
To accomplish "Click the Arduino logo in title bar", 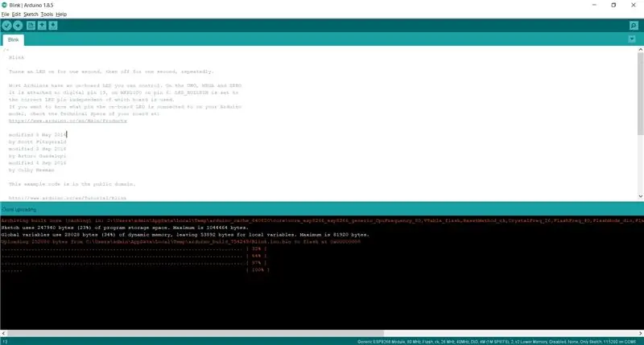I will (x=4, y=5).
